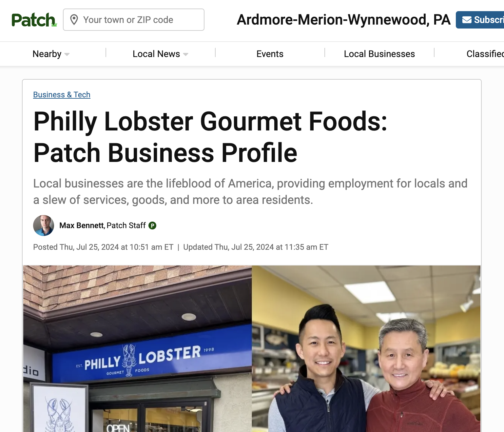Viewport: 504px width, 432px height.
Task: Open the Nearby menu
Action: coord(51,54)
